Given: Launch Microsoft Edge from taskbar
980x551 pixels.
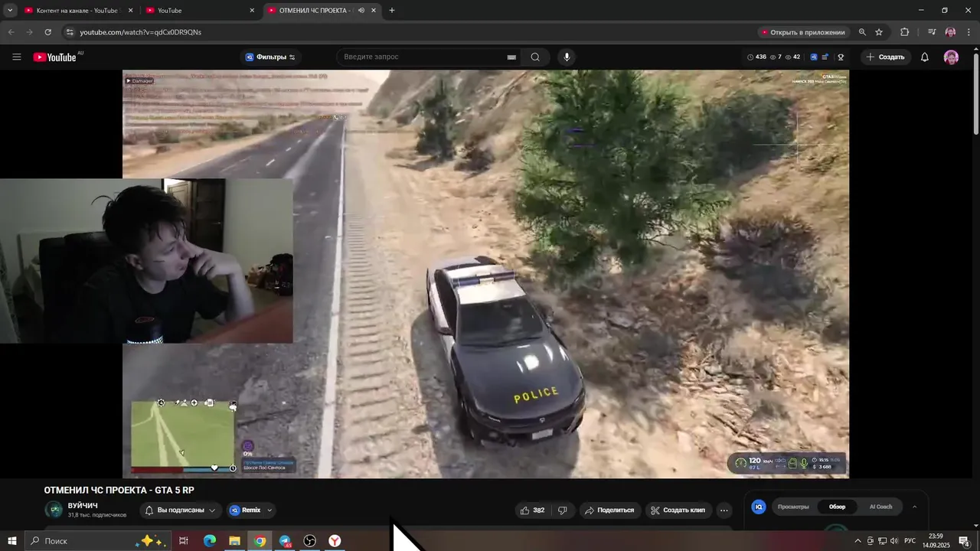Looking at the screenshot, I should pos(210,541).
